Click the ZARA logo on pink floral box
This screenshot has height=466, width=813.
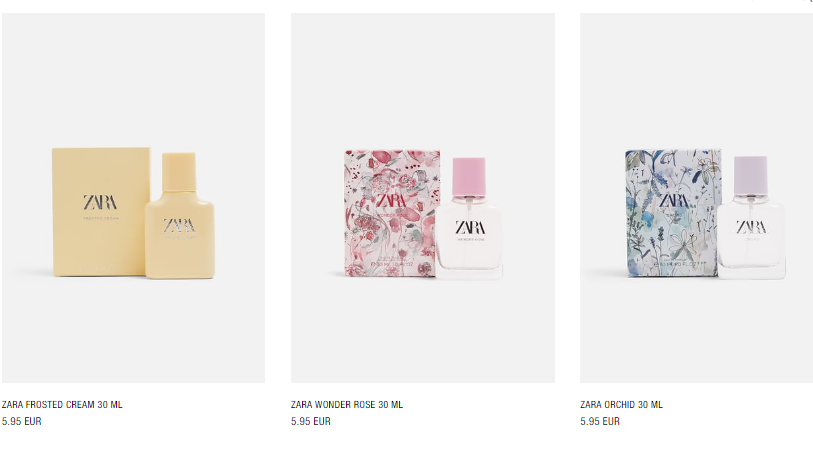391,201
